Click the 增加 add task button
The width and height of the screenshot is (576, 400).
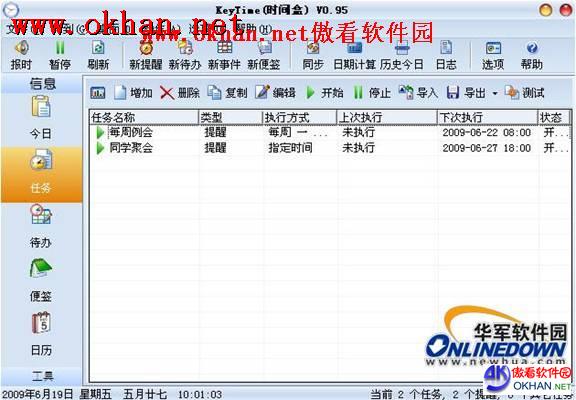tap(133, 93)
